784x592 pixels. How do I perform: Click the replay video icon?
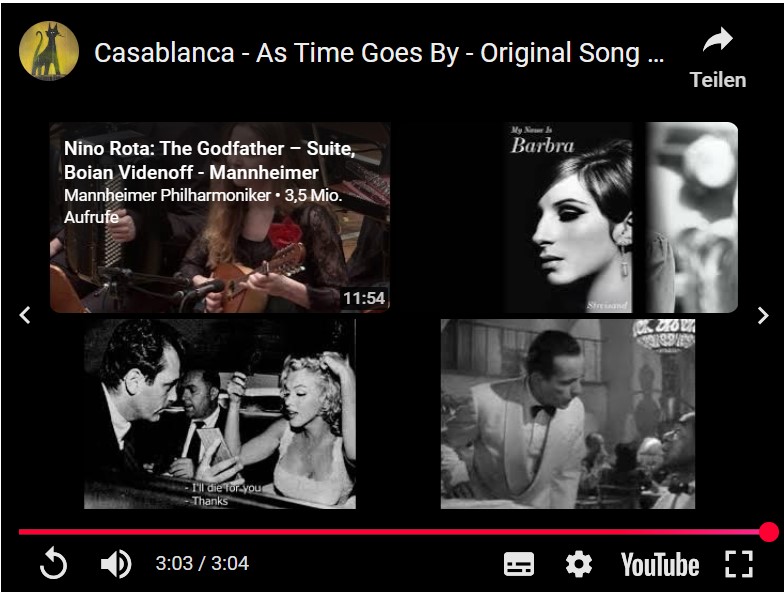pyautogui.click(x=53, y=564)
